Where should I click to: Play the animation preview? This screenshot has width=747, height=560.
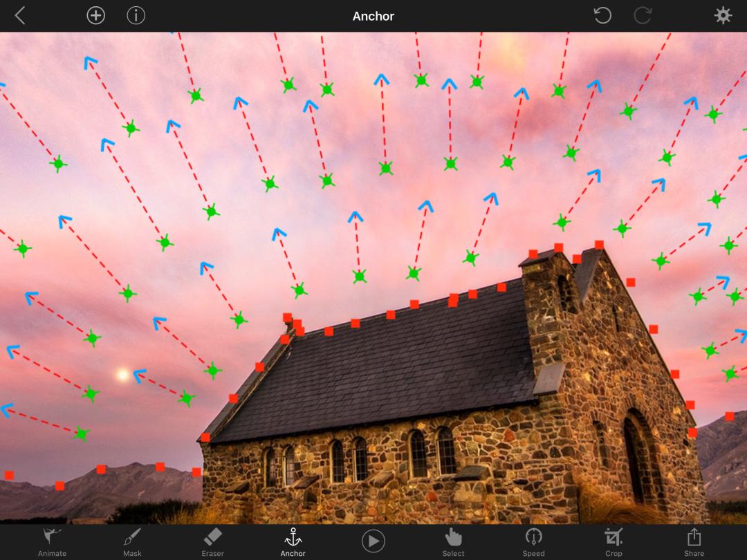click(373, 541)
